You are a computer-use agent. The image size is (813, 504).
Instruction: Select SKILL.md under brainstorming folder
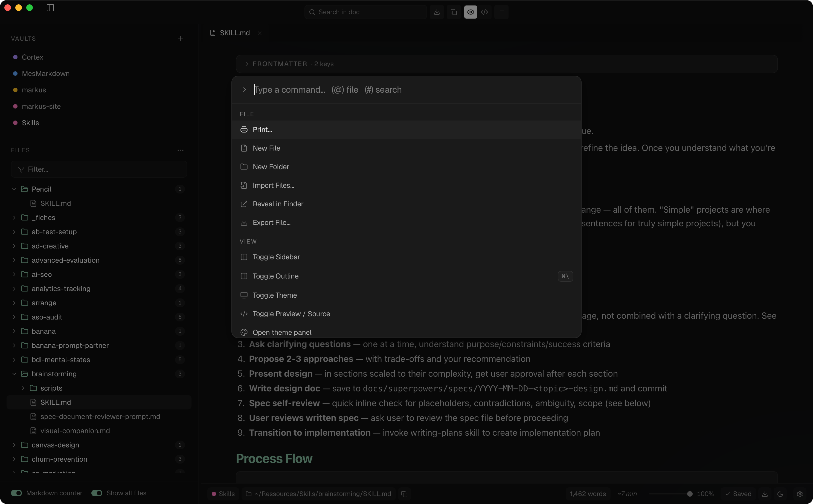[x=99, y=402]
